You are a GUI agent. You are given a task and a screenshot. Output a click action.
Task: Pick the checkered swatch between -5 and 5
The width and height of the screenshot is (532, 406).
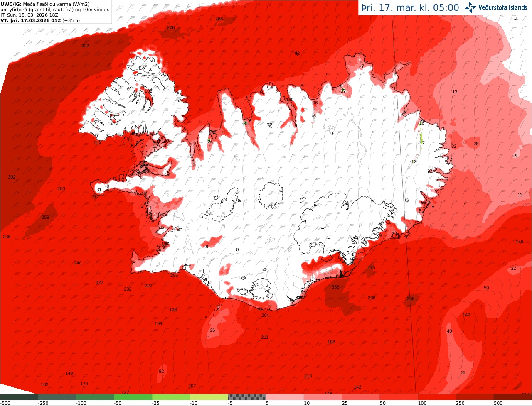(247, 397)
